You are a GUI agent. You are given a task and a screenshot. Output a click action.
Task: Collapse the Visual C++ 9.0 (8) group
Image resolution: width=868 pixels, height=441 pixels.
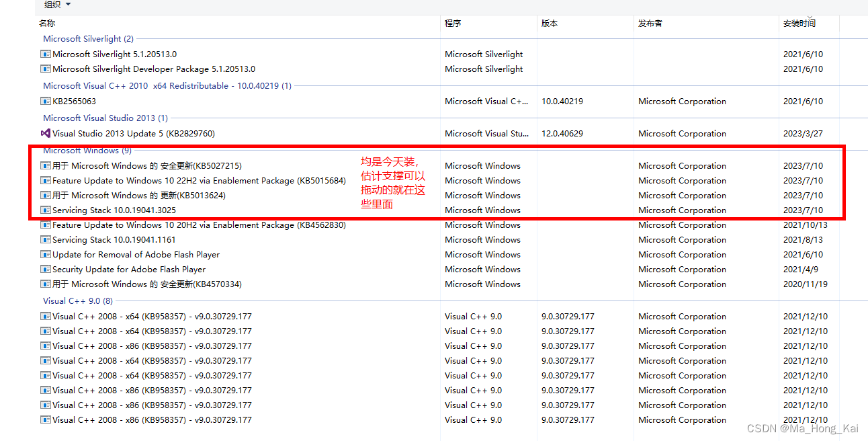(78, 301)
